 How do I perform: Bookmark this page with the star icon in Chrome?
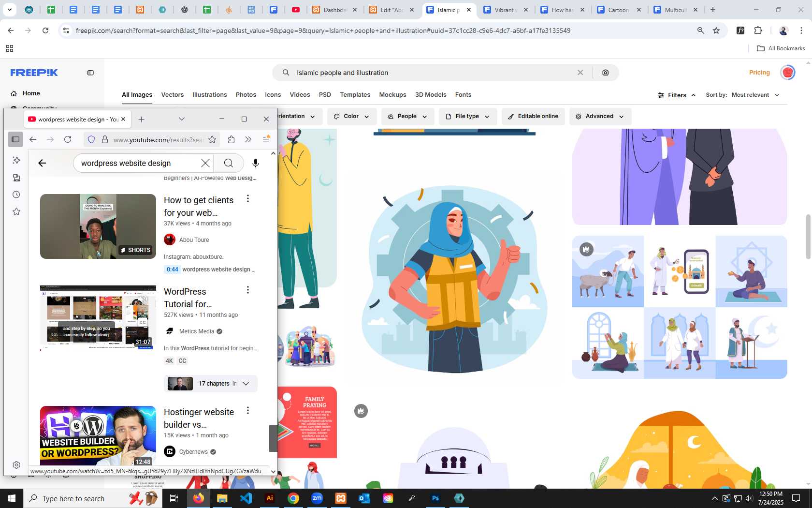click(x=716, y=30)
